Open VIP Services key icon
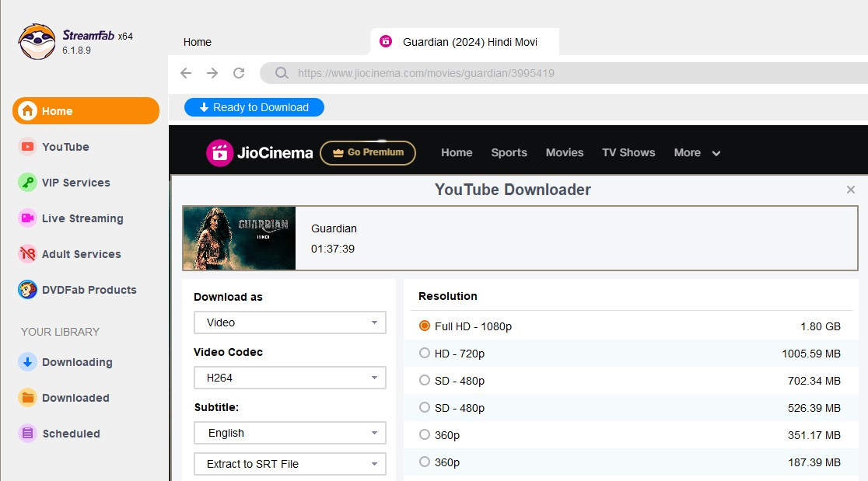This screenshot has width=868, height=481. pos(28,183)
